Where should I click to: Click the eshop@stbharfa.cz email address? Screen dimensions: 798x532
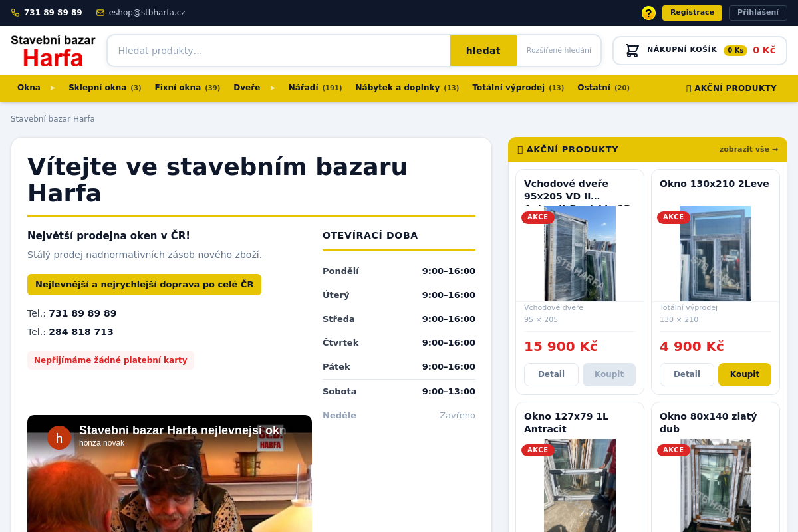point(147,13)
